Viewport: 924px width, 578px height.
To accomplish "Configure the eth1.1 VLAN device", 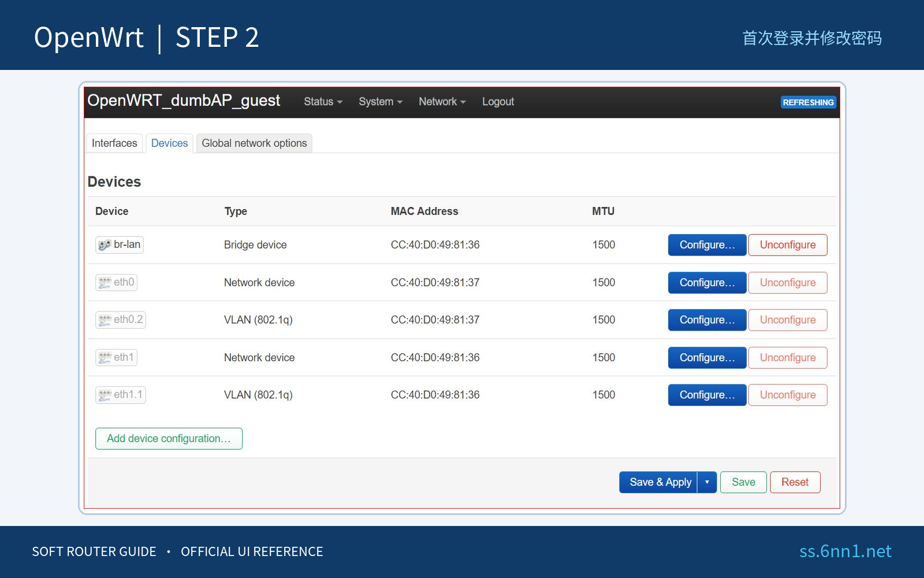I will [x=707, y=395].
